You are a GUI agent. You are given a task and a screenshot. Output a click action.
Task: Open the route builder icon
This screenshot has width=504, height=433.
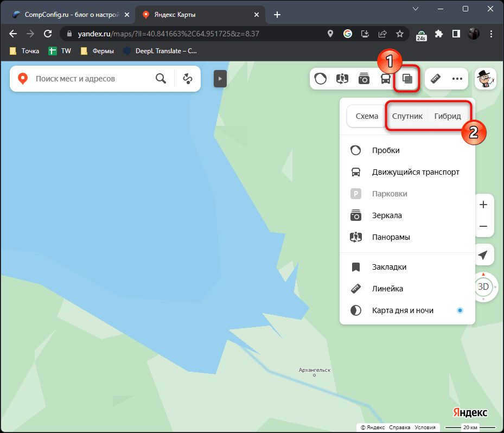pyautogui.click(x=187, y=79)
